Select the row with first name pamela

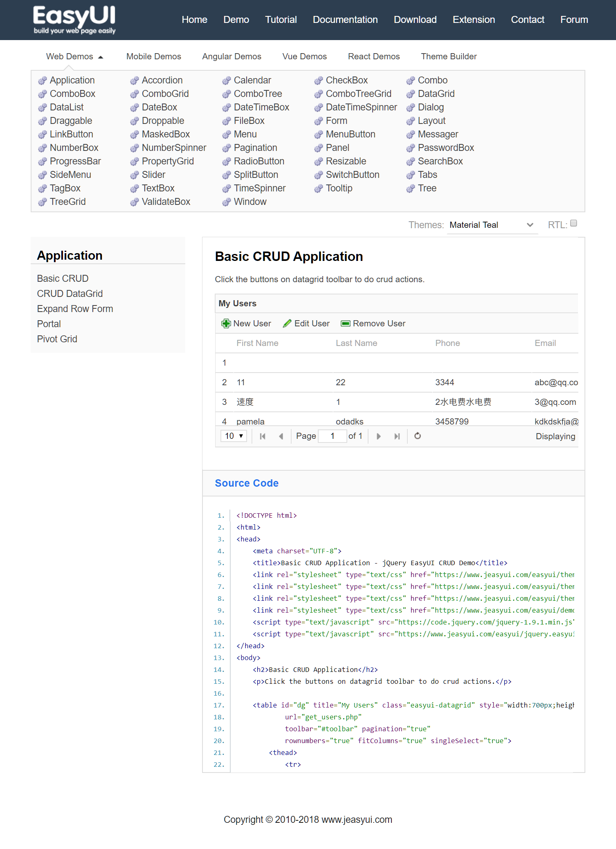click(x=397, y=420)
